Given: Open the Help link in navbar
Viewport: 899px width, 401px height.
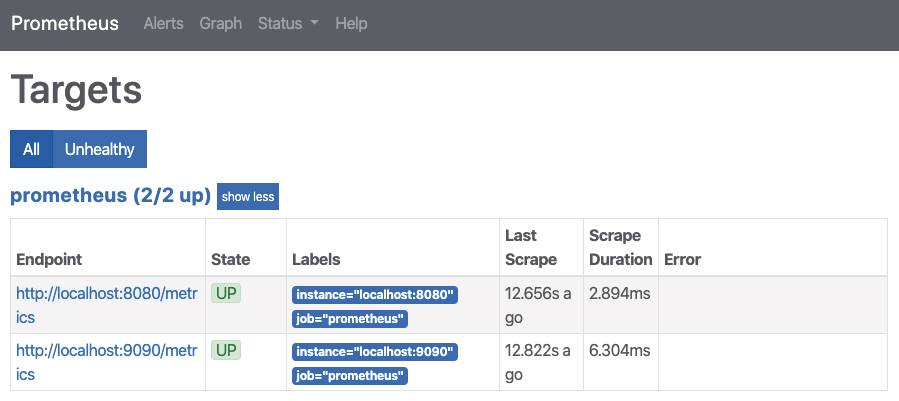Looking at the screenshot, I should click(x=351, y=24).
